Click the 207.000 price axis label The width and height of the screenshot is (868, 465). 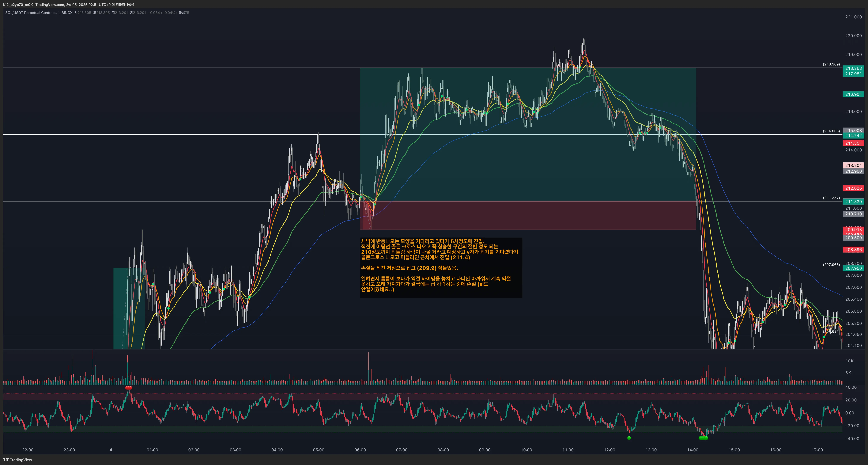(x=853, y=287)
